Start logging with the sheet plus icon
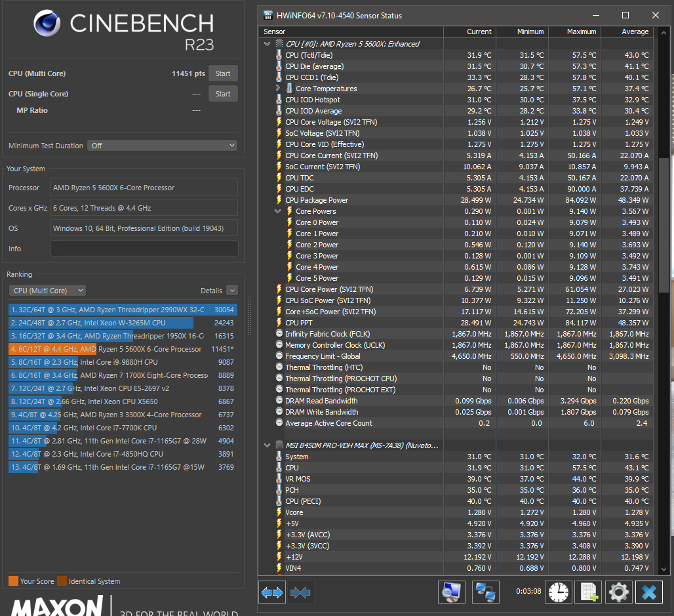 (589, 592)
